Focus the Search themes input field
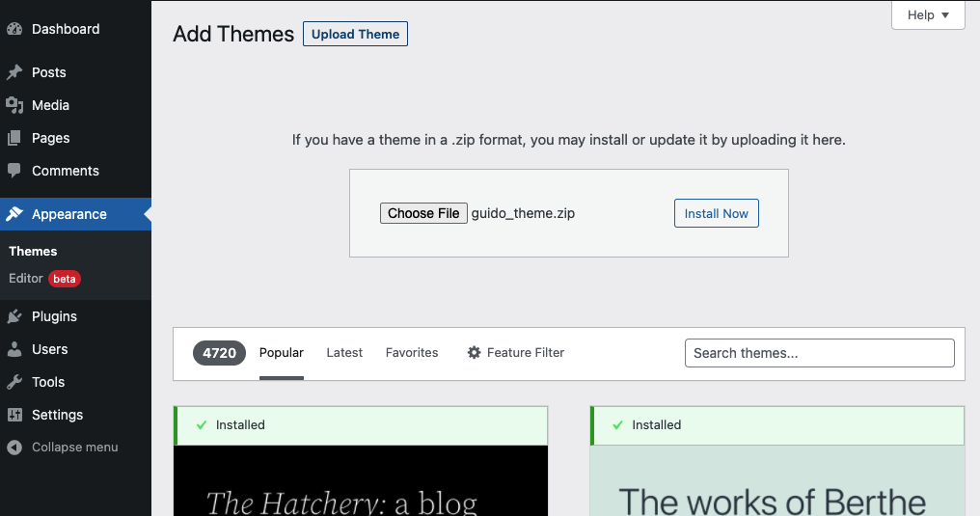 (x=819, y=353)
